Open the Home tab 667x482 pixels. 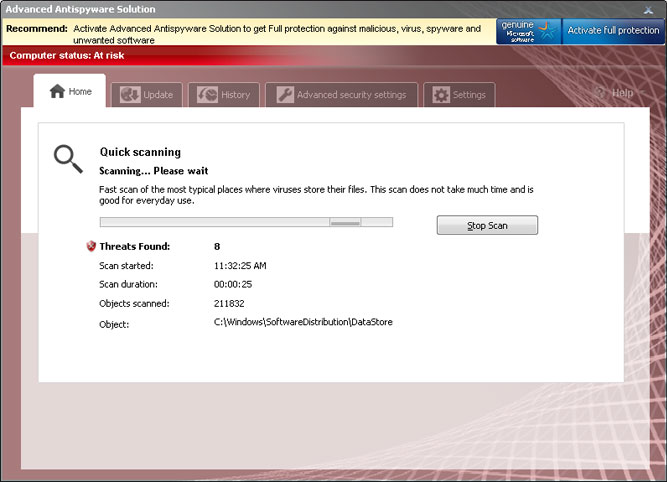point(70,91)
